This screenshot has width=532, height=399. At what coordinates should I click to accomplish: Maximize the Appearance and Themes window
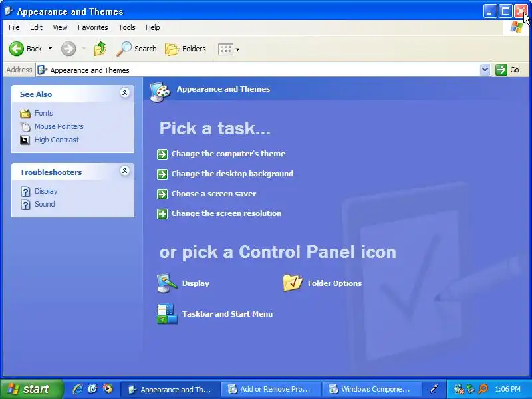tap(505, 11)
